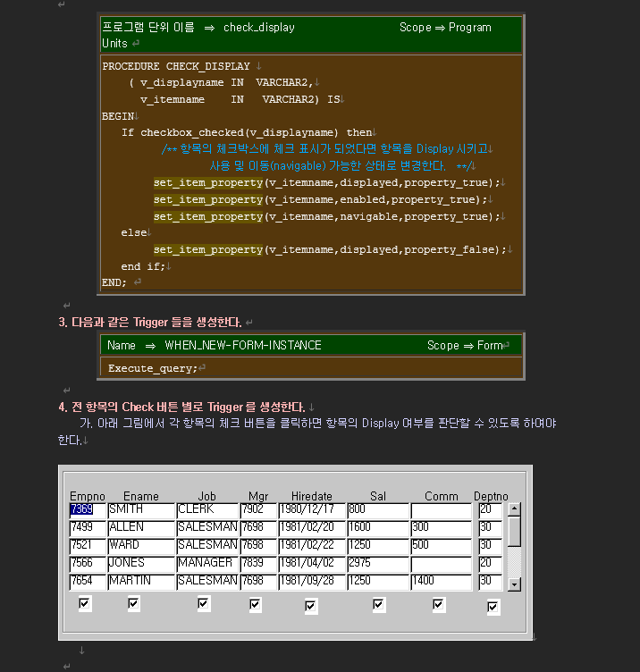Image resolution: width=640 pixels, height=672 pixels.
Task: Click the Mgr field 7902
Action: (x=258, y=510)
